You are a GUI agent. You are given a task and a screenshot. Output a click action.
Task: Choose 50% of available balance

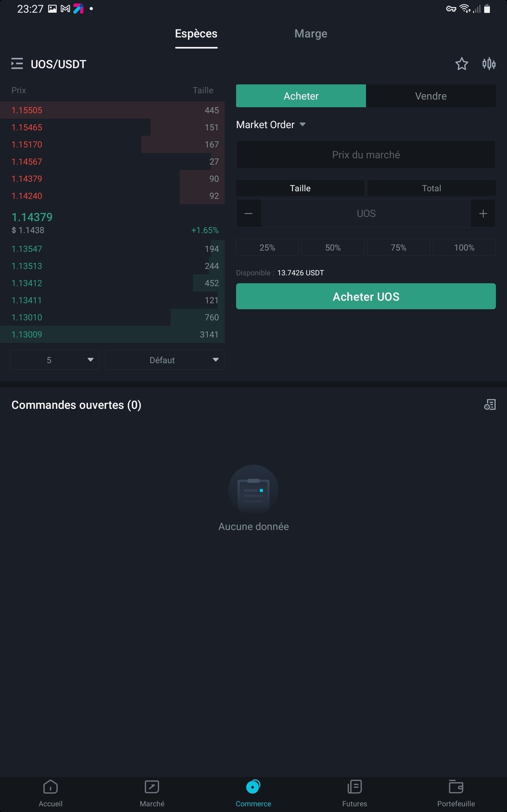click(333, 248)
